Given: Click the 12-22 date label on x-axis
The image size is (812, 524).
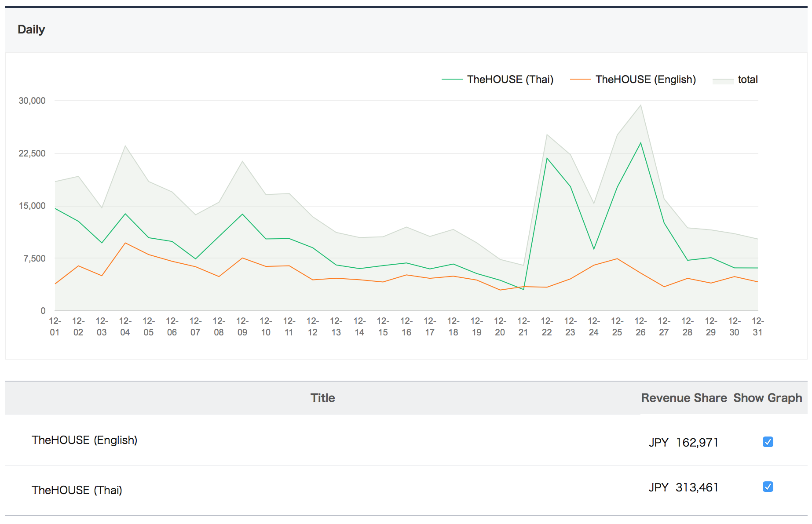Looking at the screenshot, I should point(547,327).
